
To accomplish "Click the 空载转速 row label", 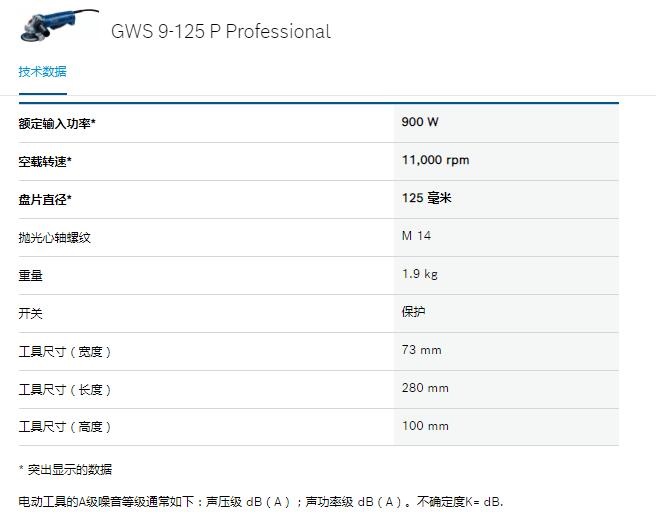I will [45, 162].
